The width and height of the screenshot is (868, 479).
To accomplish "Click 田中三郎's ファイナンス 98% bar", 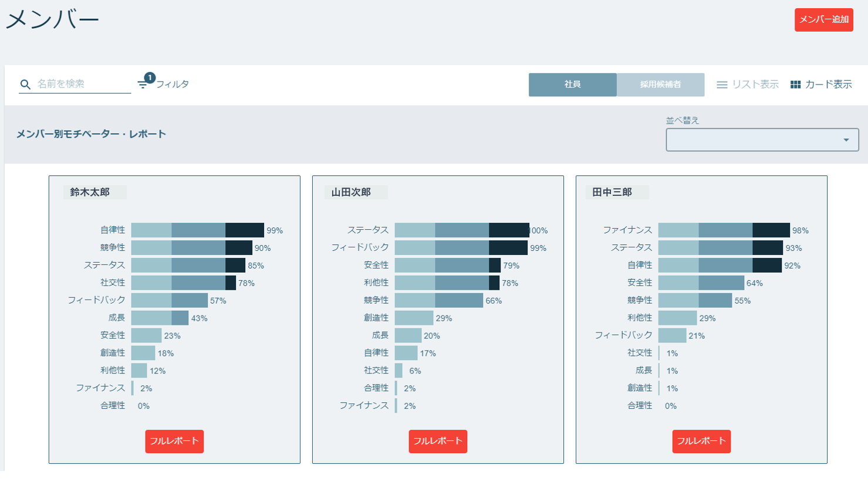I will 724,230.
